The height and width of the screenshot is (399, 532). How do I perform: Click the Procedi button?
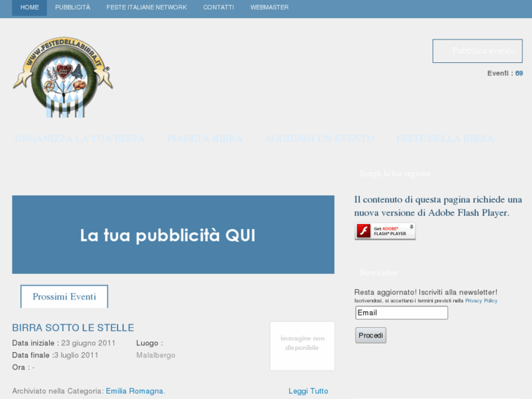(x=370, y=335)
